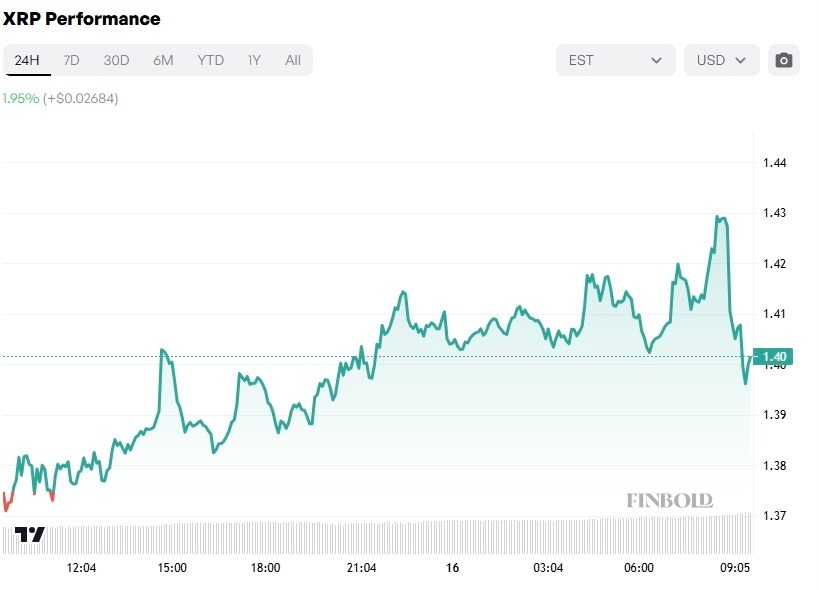Click the green 1.40 price label

click(x=773, y=356)
